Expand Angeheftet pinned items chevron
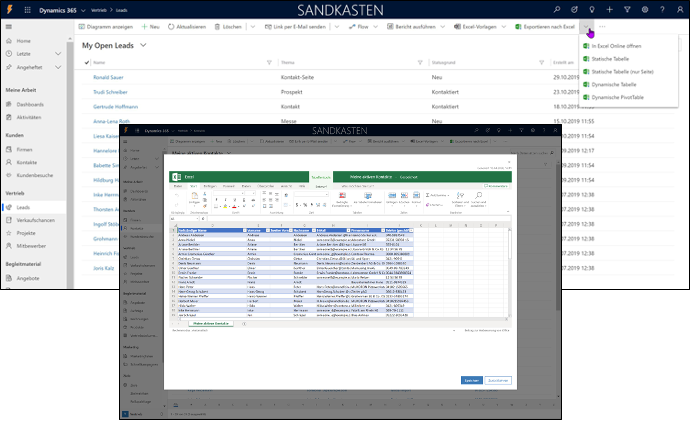697x424 pixels. point(58,68)
